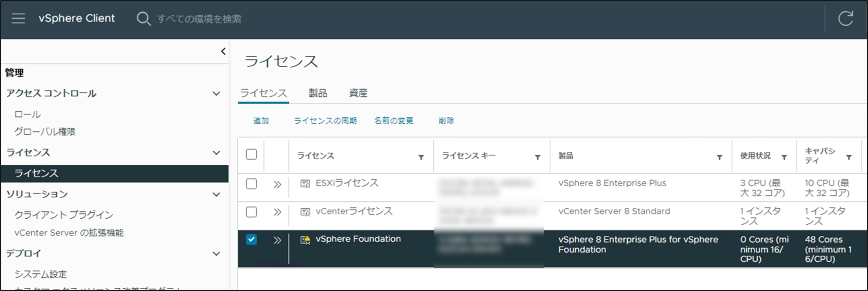This screenshot has height=291, width=868.
Task: Click the 3 CPU usage cell
Action: (x=762, y=188)
